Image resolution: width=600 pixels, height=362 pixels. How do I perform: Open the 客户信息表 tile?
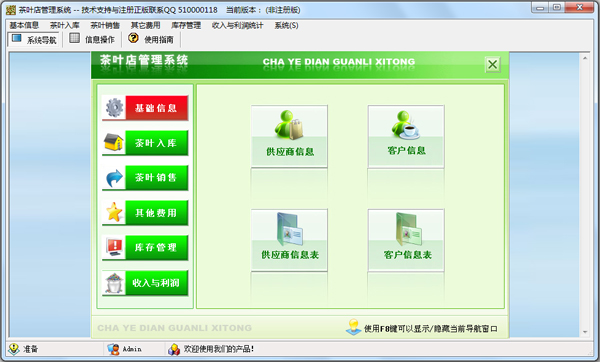[406, 240]
